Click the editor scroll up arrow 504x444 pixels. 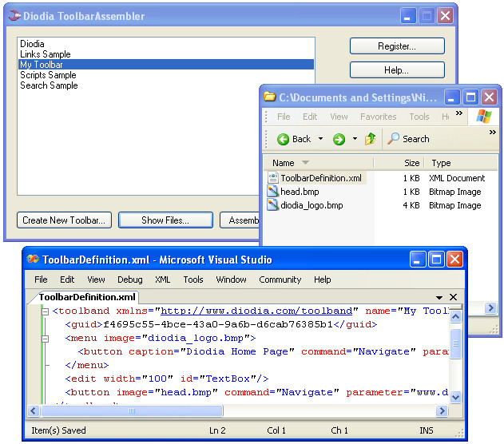pyautogui.click(x=455, y=317)
